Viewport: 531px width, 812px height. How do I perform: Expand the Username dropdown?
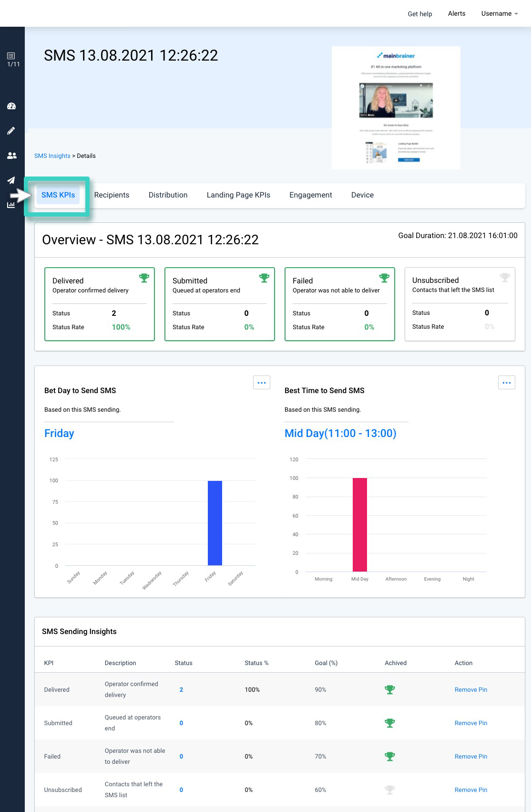click(x=499, y=13)
